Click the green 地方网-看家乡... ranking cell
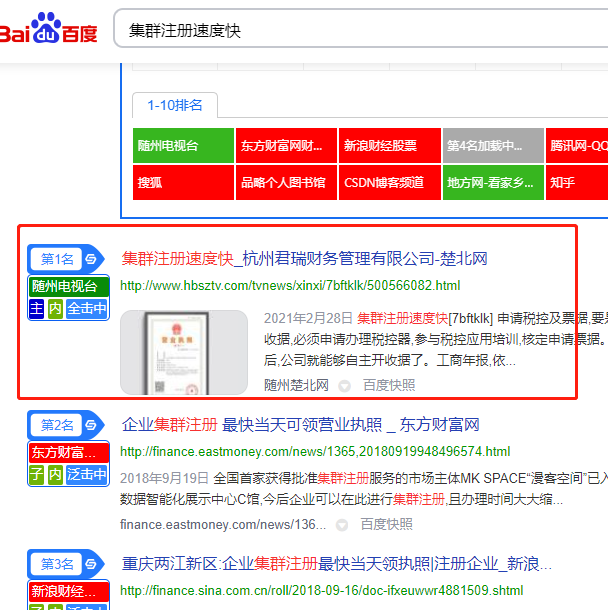Image resolution: width=608 pixels, height=610 pixels. 493,182
